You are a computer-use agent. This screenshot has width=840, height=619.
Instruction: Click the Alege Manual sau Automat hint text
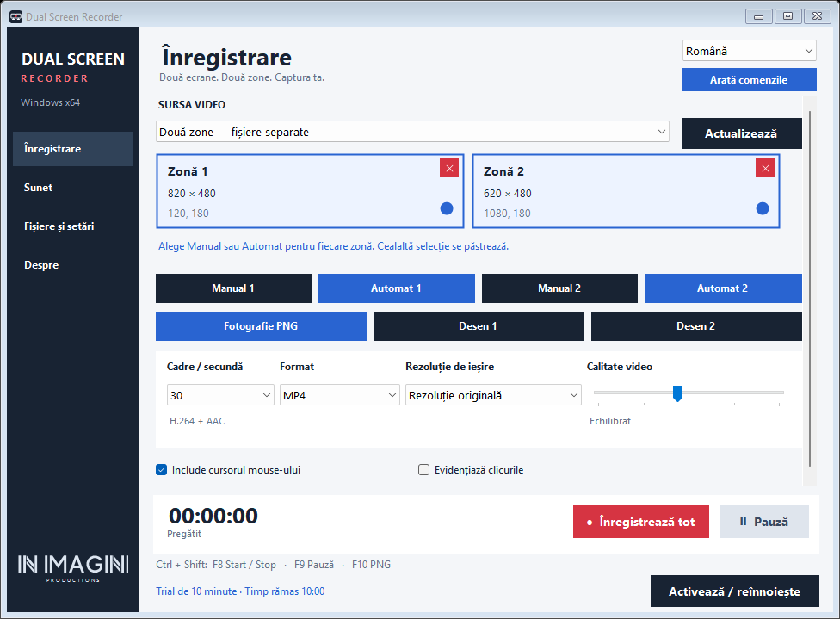333,246
